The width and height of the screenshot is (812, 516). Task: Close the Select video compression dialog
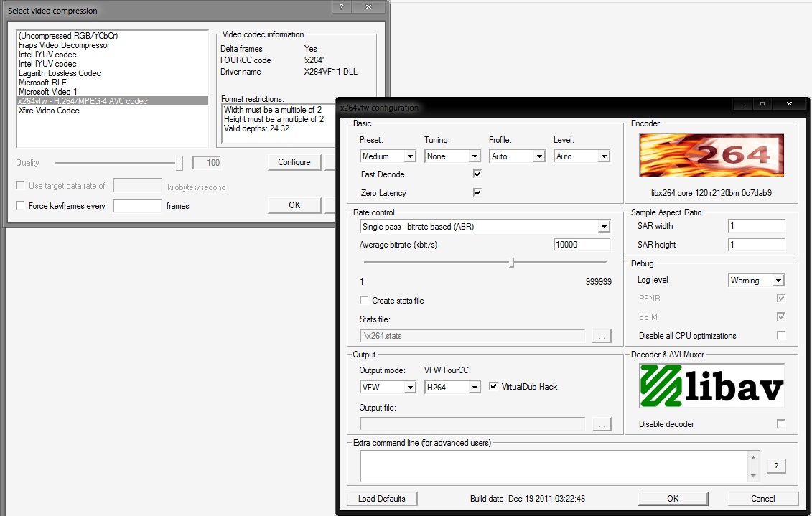point(369,6)
